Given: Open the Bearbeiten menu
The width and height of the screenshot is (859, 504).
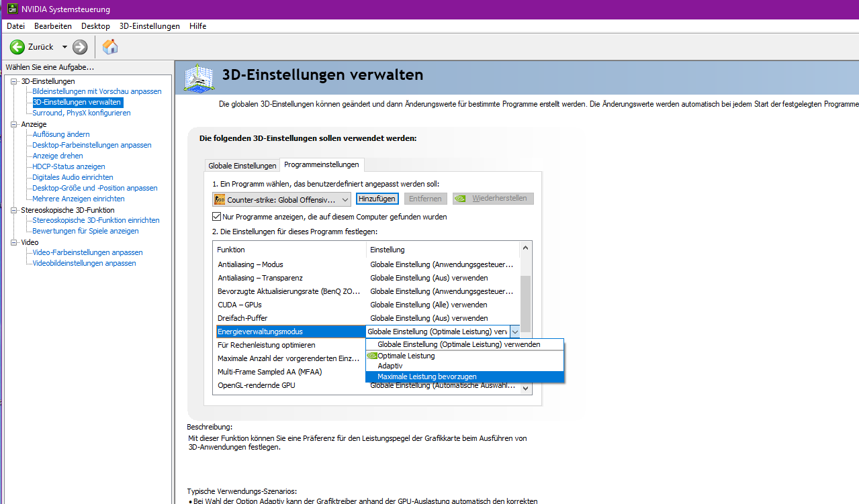Looking at the screenshot, I should coord(53,26).
